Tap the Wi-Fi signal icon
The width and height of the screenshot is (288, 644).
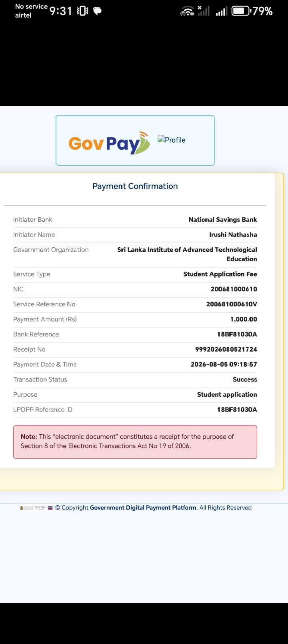187,11
